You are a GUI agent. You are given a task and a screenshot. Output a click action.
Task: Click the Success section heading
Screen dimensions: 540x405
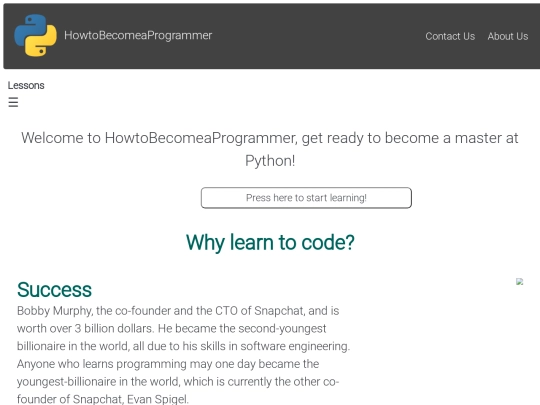(x=54, y=290)
